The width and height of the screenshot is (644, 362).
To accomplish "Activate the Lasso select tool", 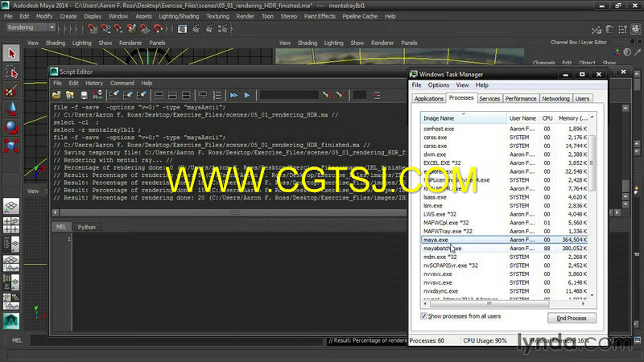I will click(11, 72).
